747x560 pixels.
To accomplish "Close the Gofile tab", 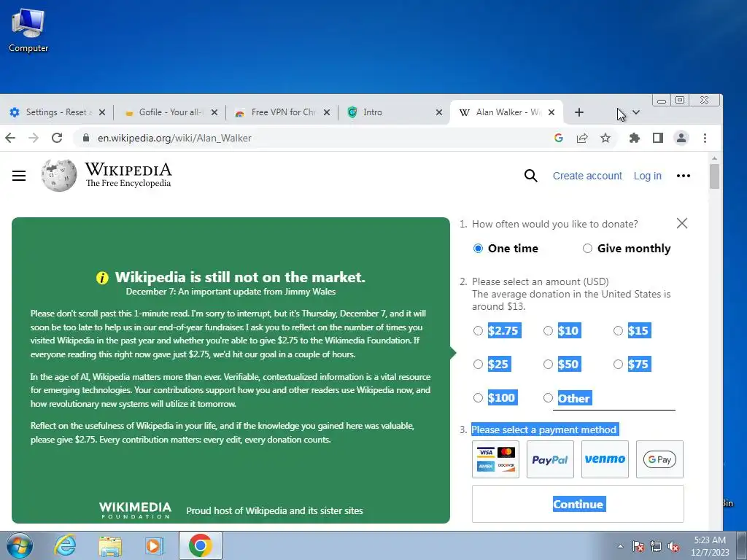I will pos(214,112).
